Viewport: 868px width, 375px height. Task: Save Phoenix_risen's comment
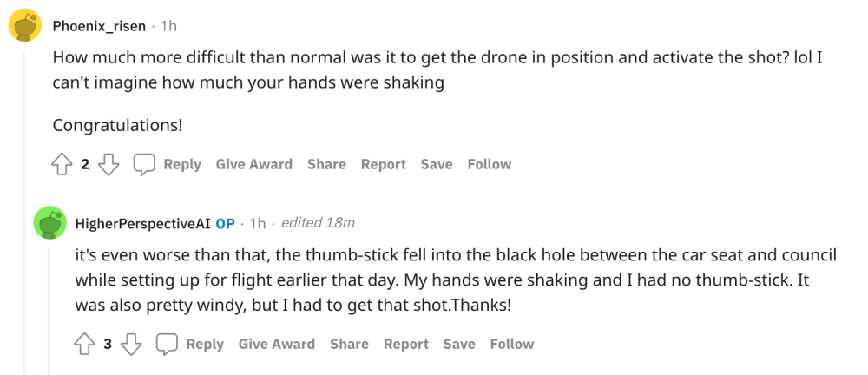tap(437, 164)
